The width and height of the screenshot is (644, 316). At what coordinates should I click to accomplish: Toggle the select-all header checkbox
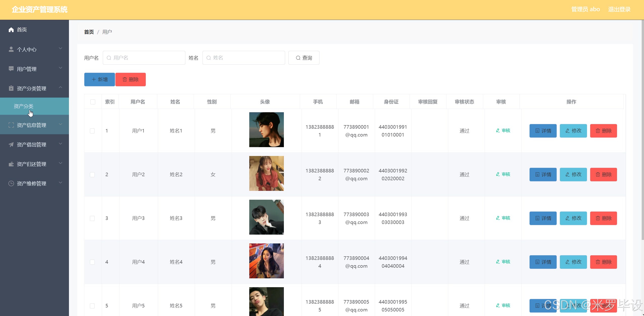coord(93,102)
